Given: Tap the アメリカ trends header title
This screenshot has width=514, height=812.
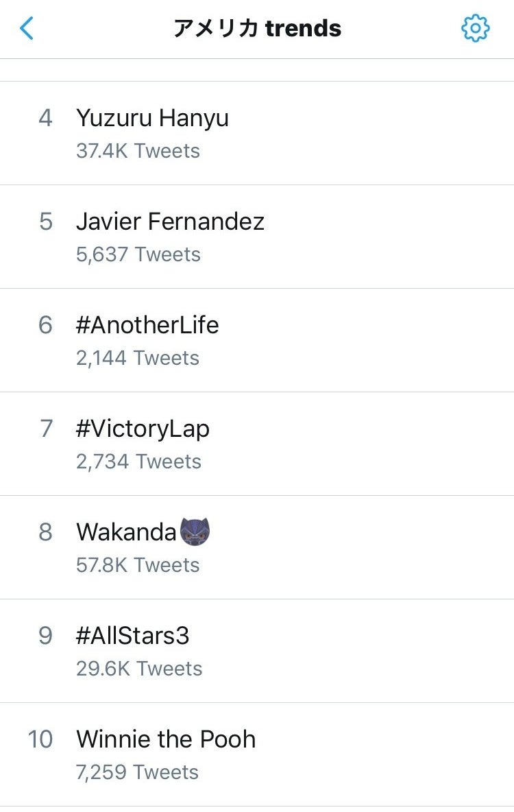Looking at the screenshot, I should tap(257, 28).
